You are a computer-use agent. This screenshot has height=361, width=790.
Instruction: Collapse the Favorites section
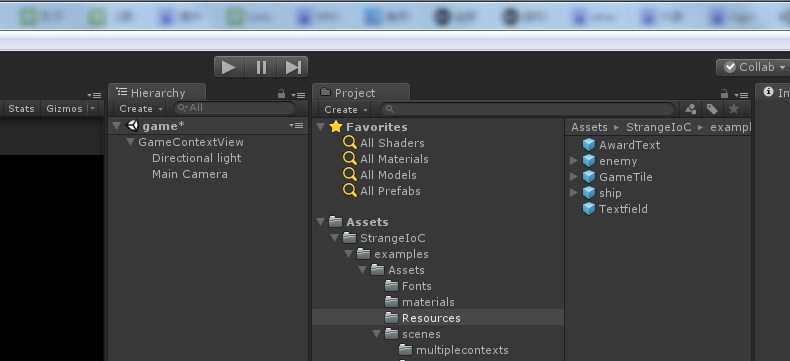[x=320, y=127]
